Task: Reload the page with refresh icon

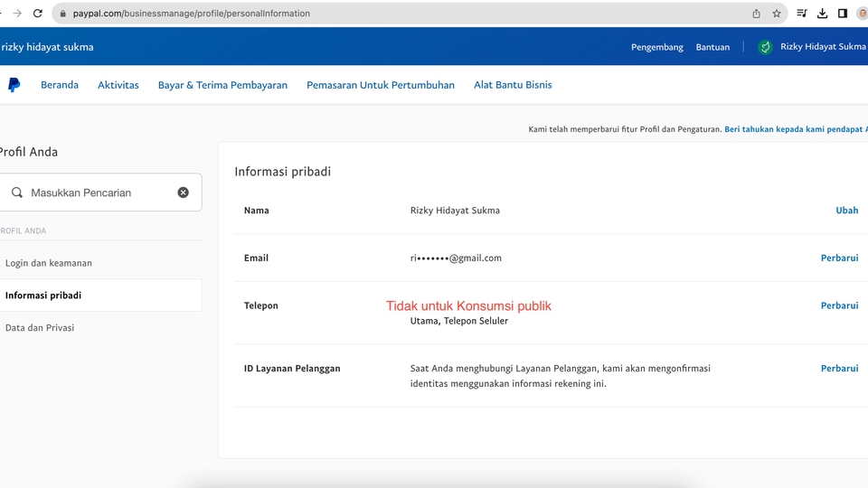Action: pyautogui.click(x=38, y=14)
